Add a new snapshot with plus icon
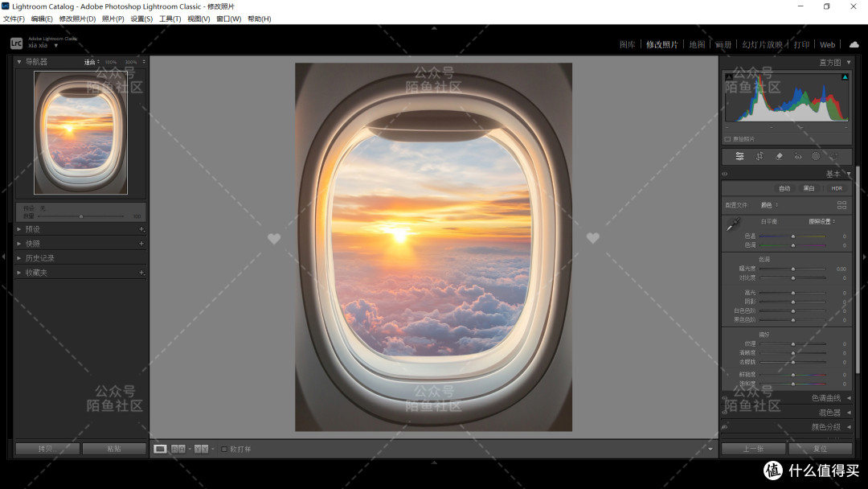 pyautogui.click(x=141, y=244)
